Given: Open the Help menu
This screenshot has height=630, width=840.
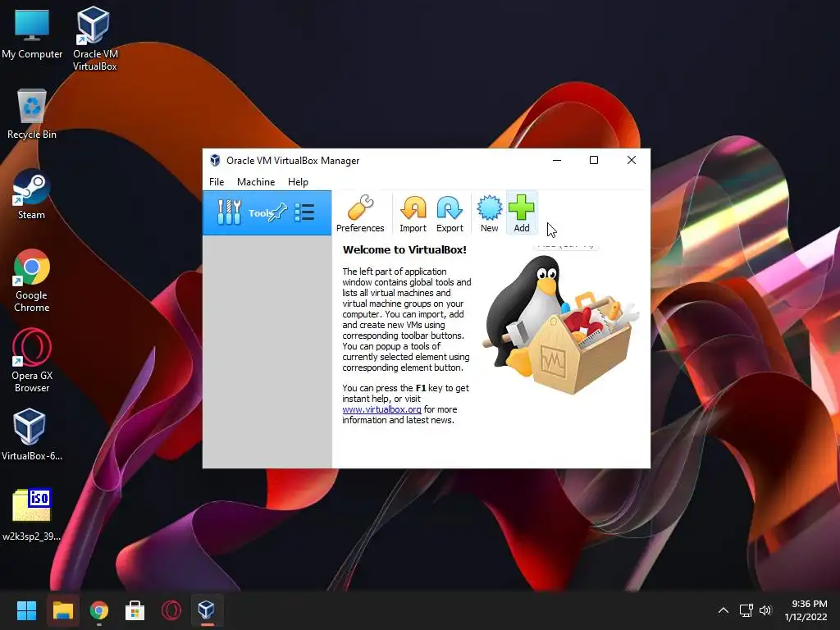Looking at the screenshot, I should click(298, 181).
